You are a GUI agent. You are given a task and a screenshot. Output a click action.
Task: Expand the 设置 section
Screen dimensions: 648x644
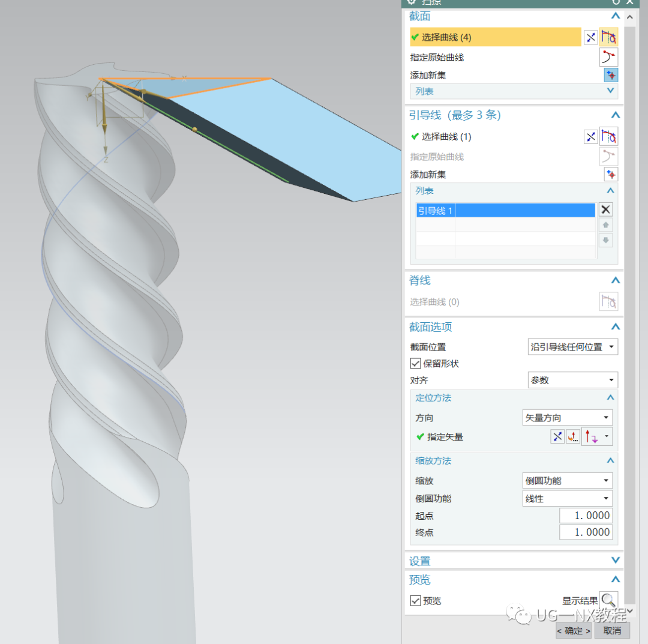point(615,561)
